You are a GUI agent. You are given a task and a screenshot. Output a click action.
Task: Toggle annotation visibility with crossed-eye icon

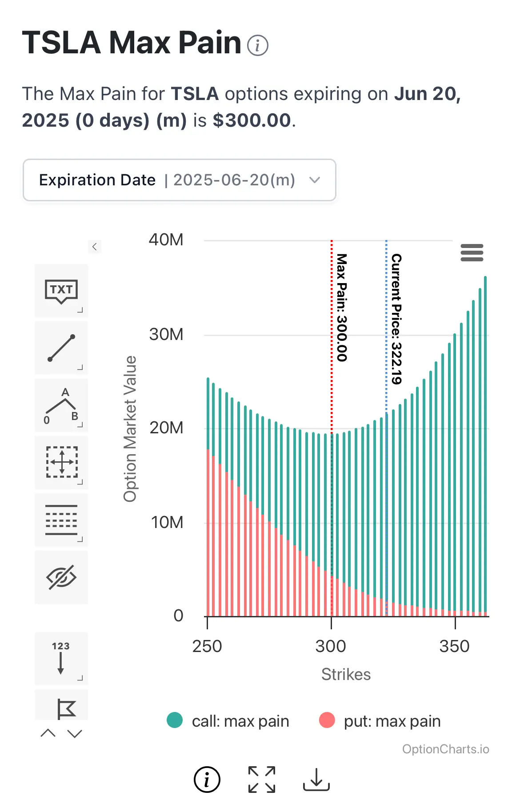[61, 577]
